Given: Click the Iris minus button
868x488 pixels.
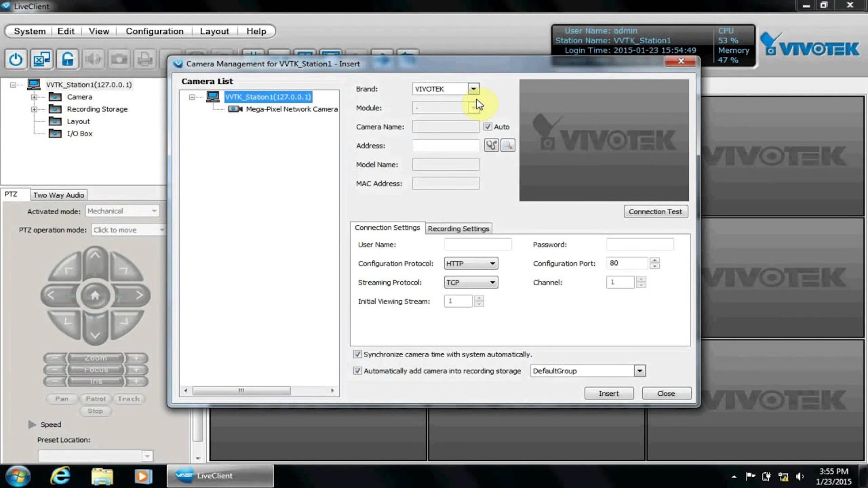Looking at the screenshot, I should click(54, 382).
